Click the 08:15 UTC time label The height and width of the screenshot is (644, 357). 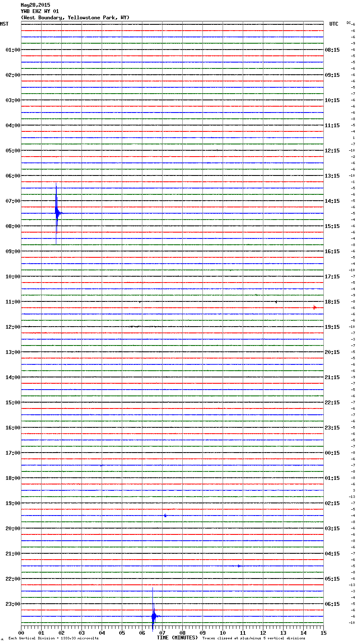pyautogui.click(x=332, y=50)
